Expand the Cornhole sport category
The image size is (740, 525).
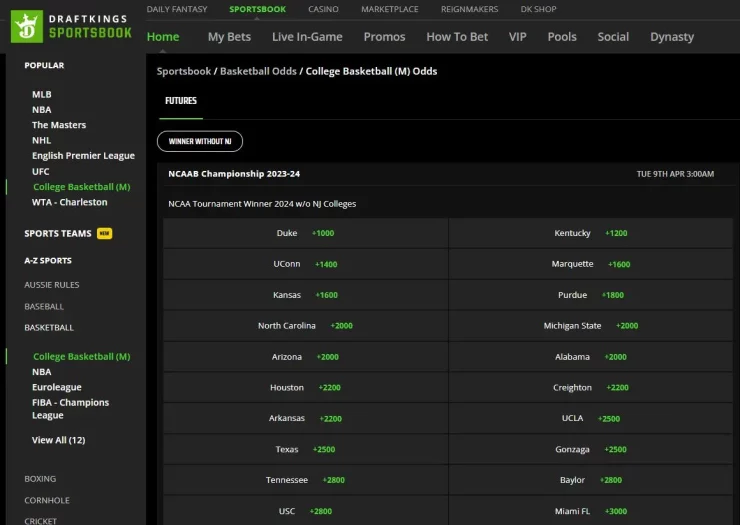(47, 500)
